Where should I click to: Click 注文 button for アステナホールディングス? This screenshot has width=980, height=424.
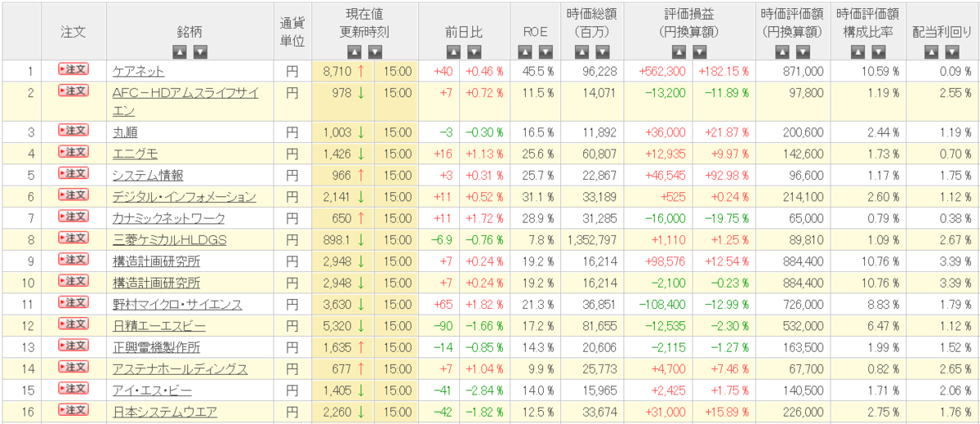[x=73, y=367]
